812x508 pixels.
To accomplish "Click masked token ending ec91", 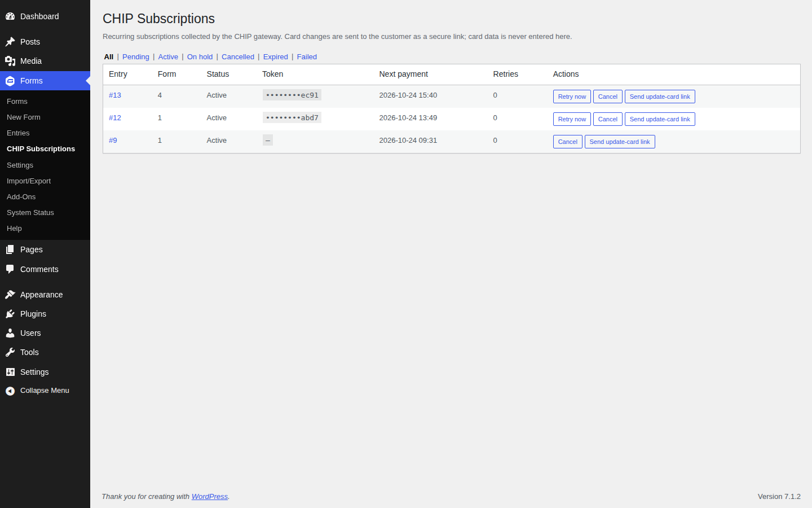I will click(292, 95).
